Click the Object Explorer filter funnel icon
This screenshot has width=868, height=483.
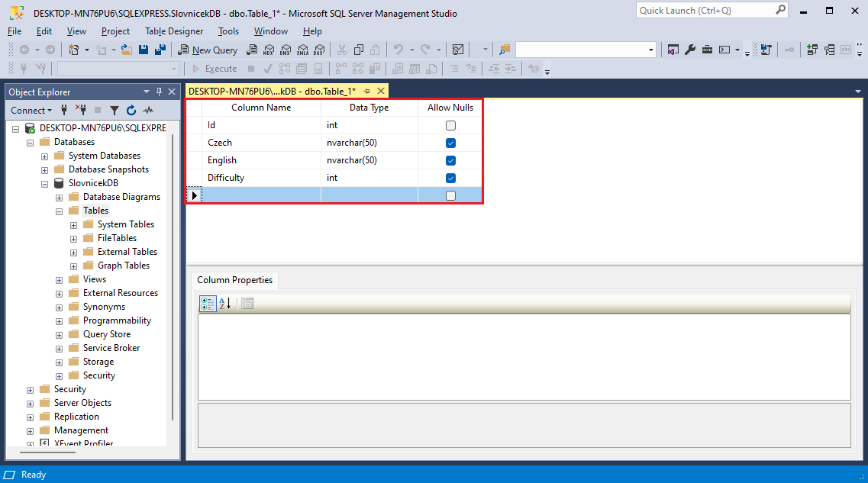[x=115, y=111]
